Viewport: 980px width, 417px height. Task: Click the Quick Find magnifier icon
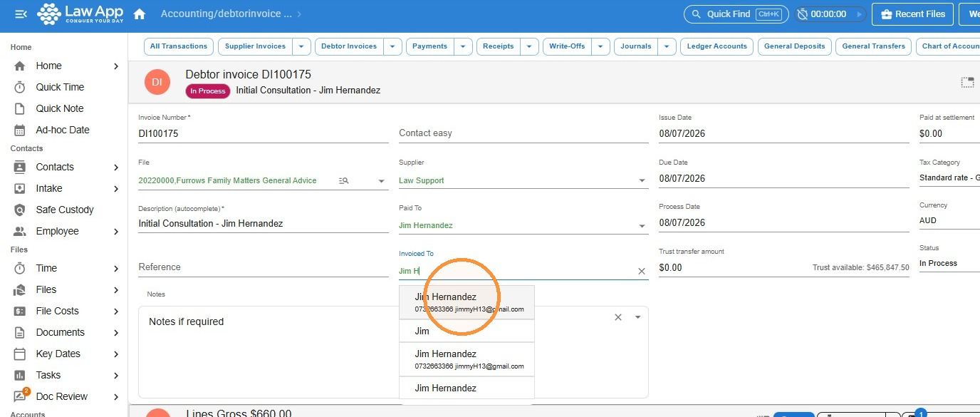point(696,14)
